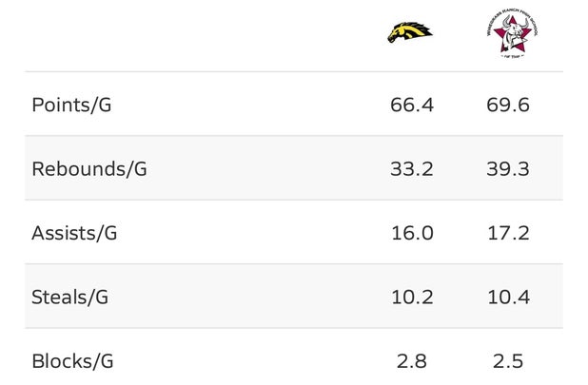Select the Steals/G row label
Screen dimensions: 588x385
point(70,298)
